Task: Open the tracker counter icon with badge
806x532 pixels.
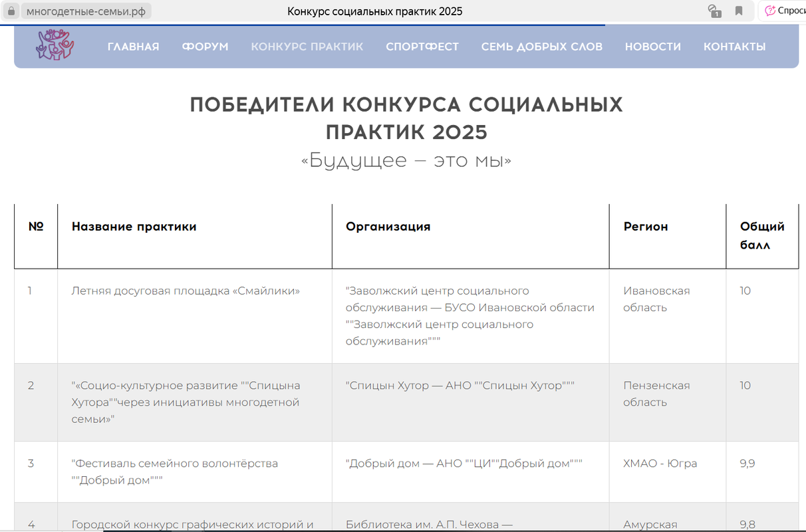Action: coord(715,11)
